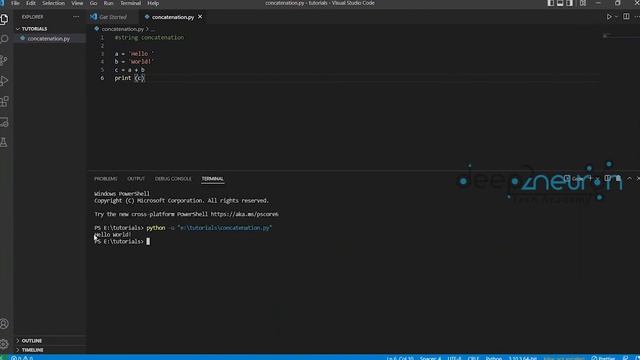The height and width of the screenshot is (360, 640).
Task: Switch to the OUTPUT panel tab
Action: click(136, 179)
